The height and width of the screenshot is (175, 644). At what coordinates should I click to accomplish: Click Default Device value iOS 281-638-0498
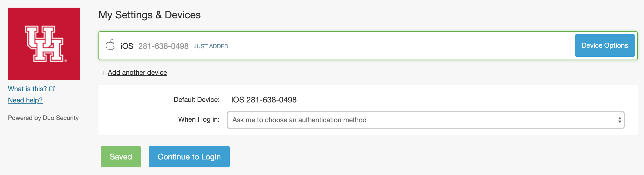(264, 100)
